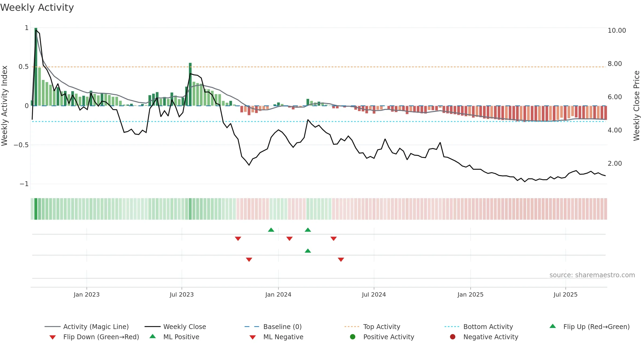Image resolution: width=644 pixels, height=362 pixels.
Task: Click the Jul 2024 x-axis label
Action: [x=374, y=295]
